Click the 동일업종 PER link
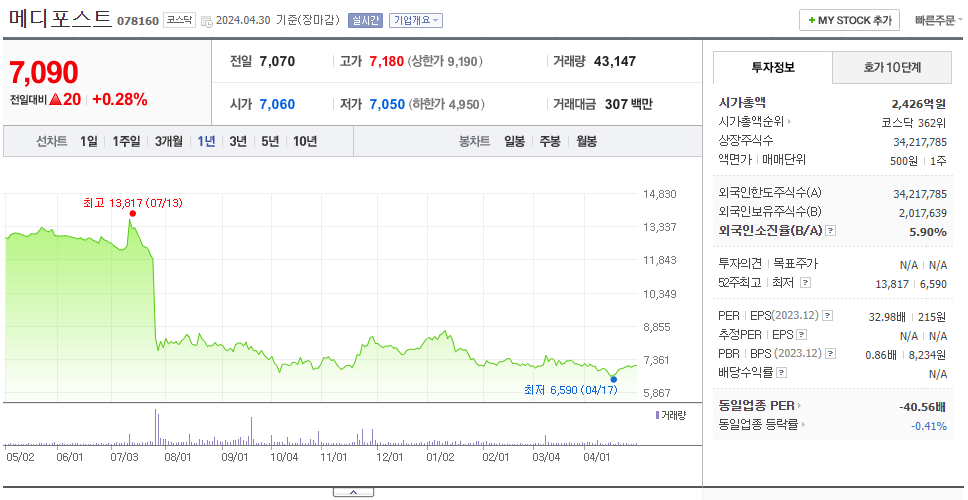 pos(756,406)
